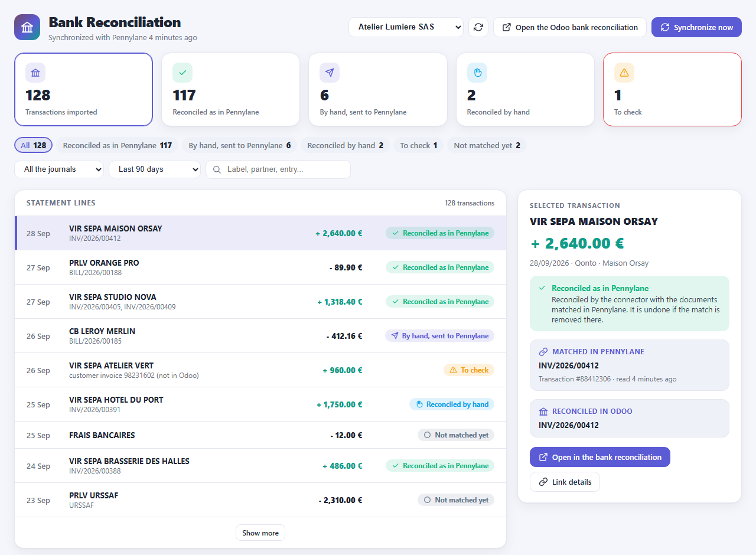Click Not matched yet badge on Frais Bancaires row
756x555 pixels.
coord(456,435)
